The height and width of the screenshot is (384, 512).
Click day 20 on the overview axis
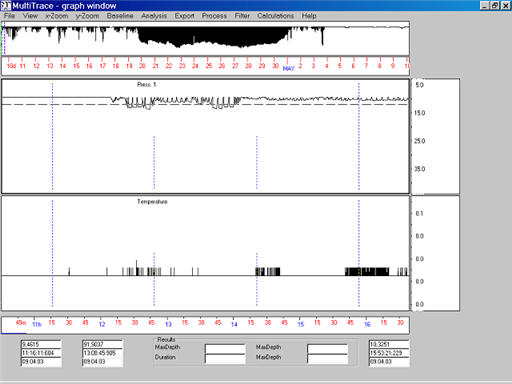coord(142,66)
